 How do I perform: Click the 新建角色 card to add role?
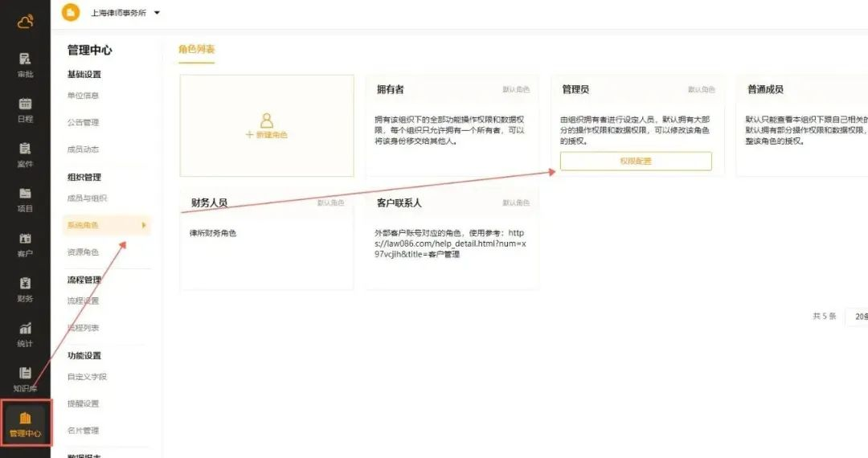click(267, 126)
